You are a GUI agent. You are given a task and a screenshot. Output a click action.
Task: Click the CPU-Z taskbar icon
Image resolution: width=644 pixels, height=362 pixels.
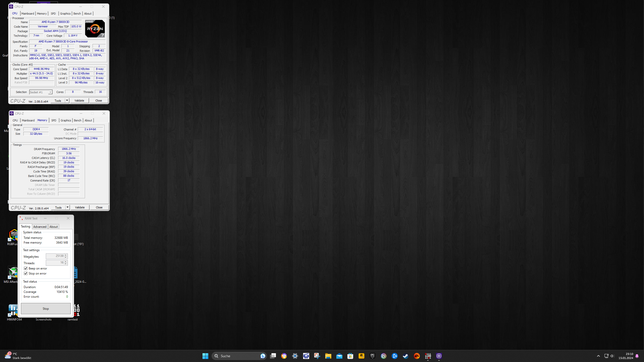[439, 356]
